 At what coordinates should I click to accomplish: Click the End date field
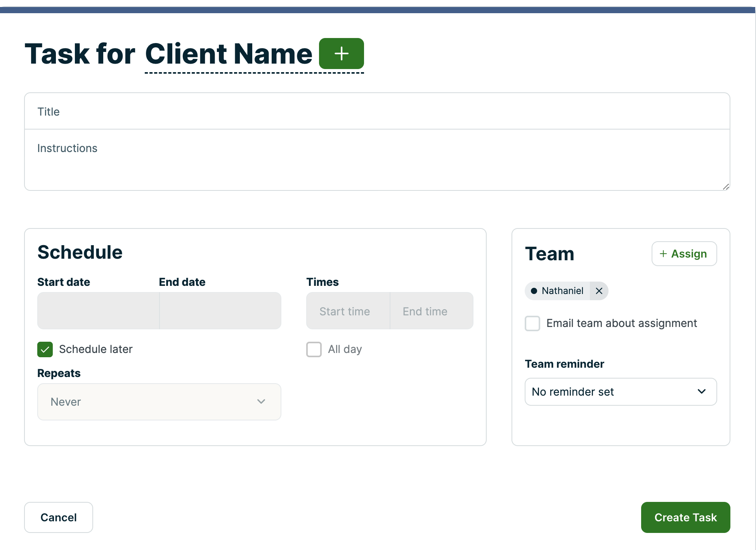[x=220, y=311]
